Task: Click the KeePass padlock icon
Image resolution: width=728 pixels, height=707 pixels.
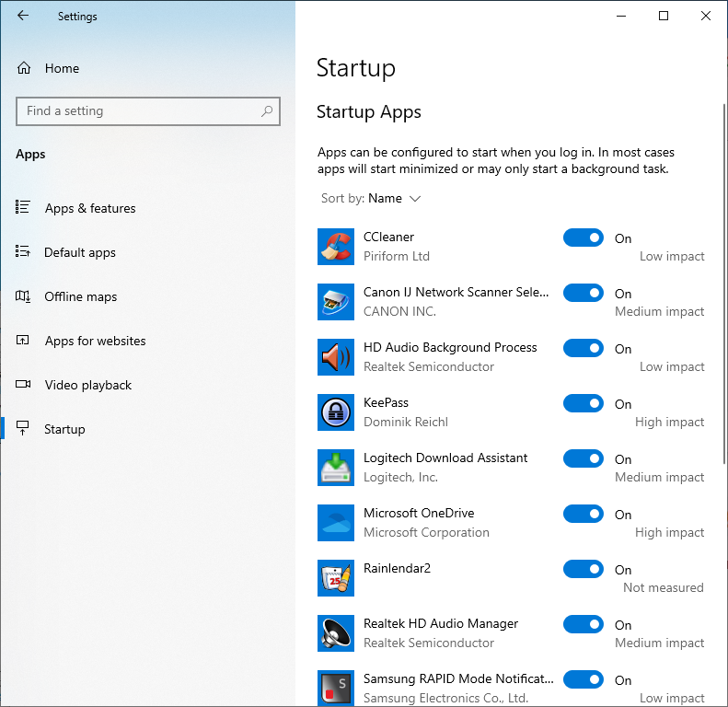Action: (x=336, y=412)
